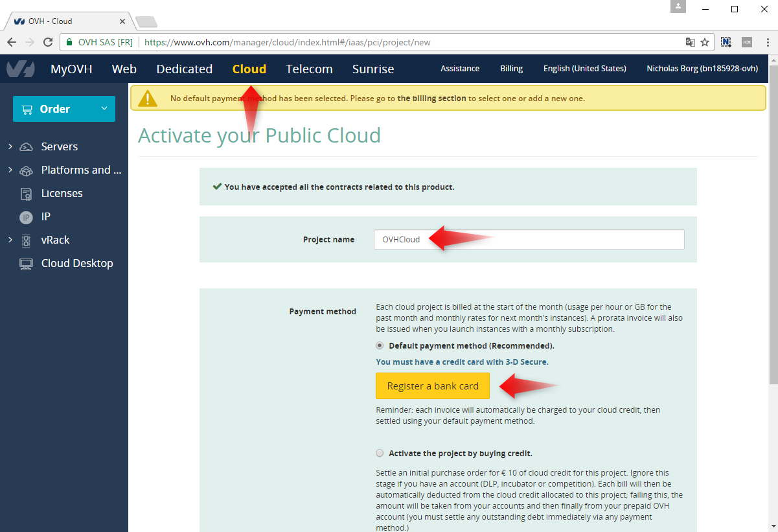
Task: Open the Dedicated section
Action: (x=185, y=69)
